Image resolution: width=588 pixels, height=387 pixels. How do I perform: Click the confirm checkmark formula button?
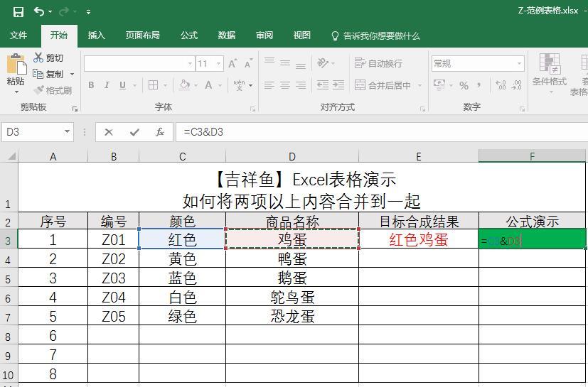pos(134,132)
